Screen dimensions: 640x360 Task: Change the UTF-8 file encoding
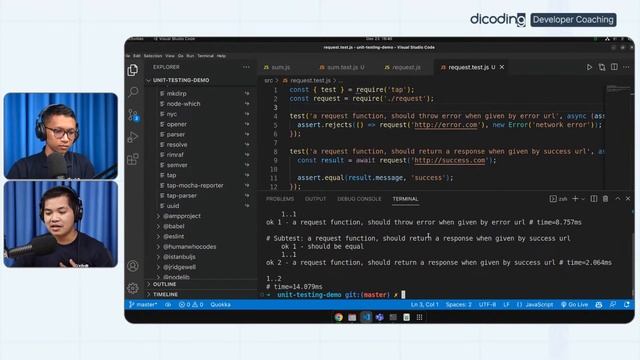tap(487, 305)
